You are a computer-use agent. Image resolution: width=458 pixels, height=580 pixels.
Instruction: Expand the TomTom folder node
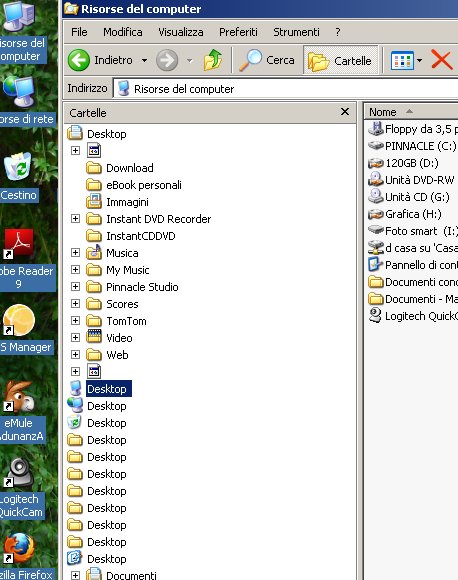pos(75,321)
